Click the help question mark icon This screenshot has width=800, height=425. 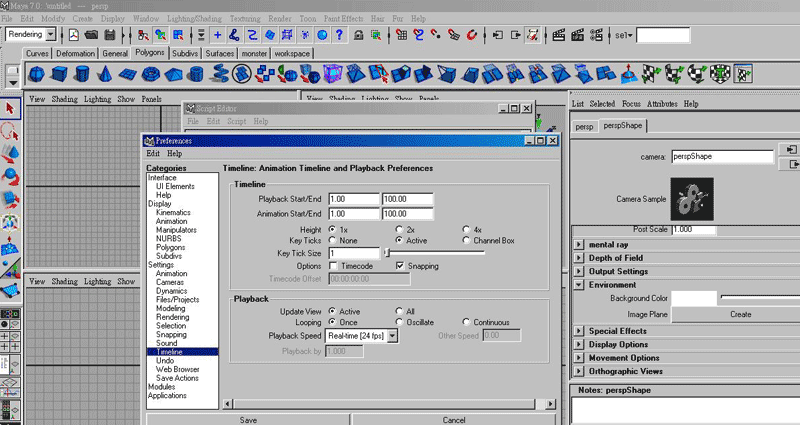(x=339, y=35)
